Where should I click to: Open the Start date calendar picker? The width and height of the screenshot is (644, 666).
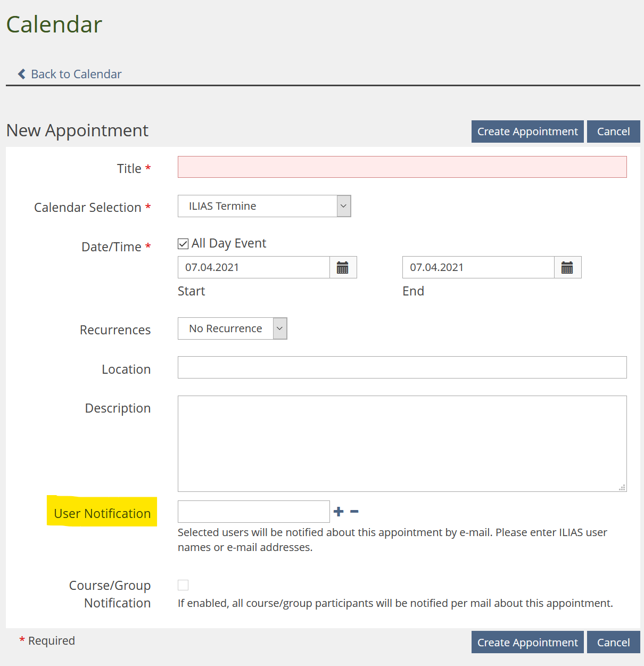click(343, 268)
